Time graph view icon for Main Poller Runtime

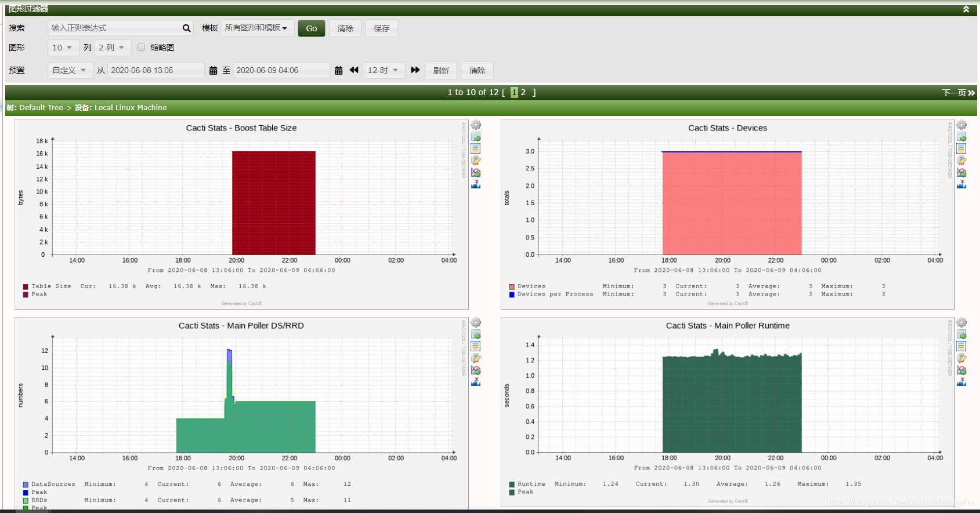point(961,347)
